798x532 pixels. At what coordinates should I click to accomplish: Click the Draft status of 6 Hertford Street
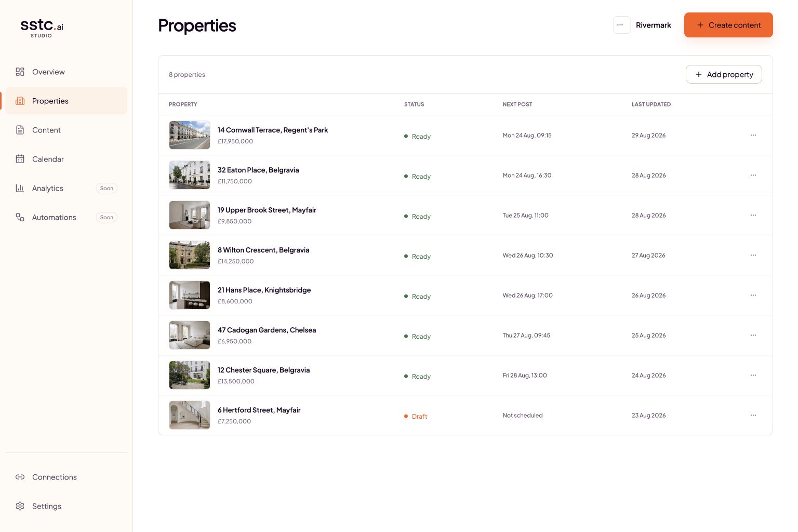pos(416,416)
